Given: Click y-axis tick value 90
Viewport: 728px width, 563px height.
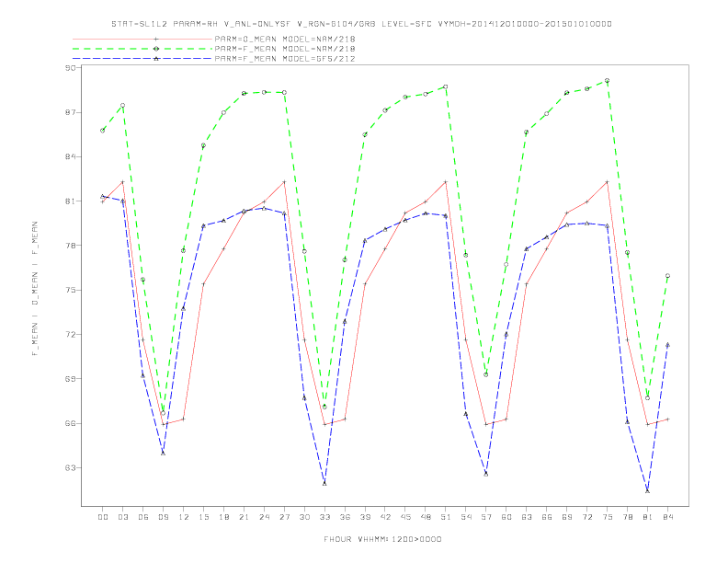Looking at the screenshot, I should point(70,68).
